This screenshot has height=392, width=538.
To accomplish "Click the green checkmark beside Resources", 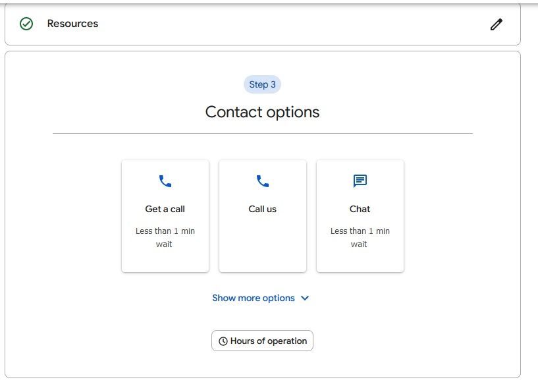I will tap(26, 24).
